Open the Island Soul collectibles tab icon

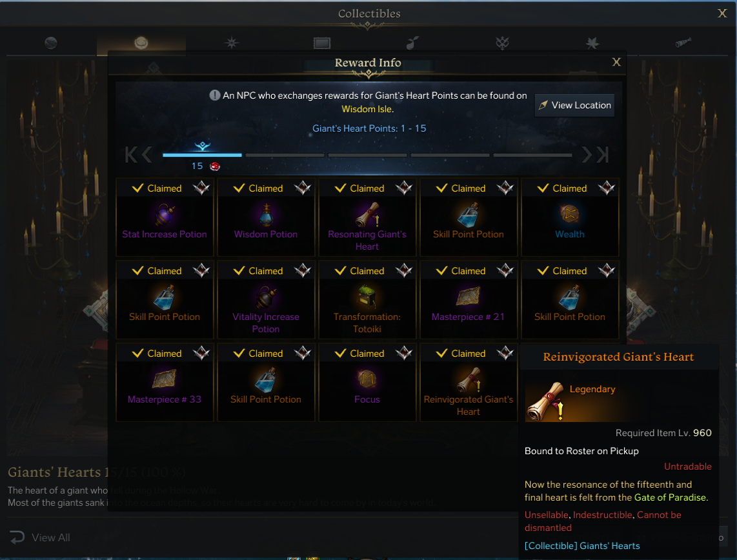(51, 43)
